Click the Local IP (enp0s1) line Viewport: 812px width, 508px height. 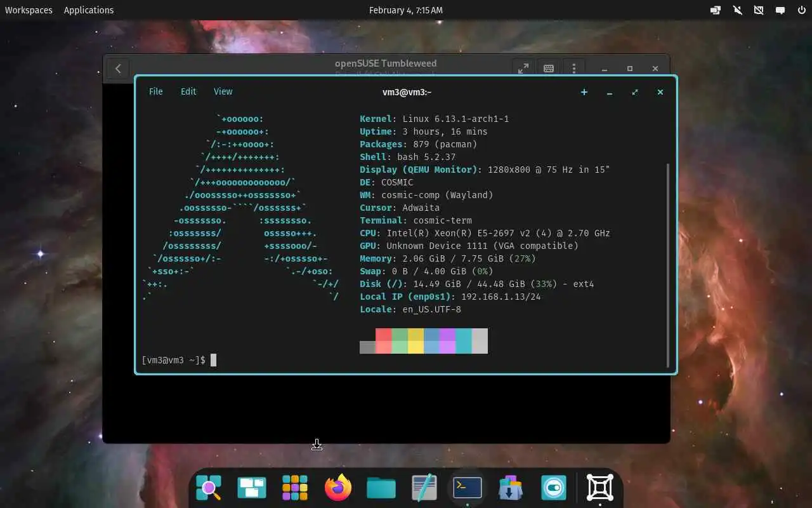tap(450, 297)
